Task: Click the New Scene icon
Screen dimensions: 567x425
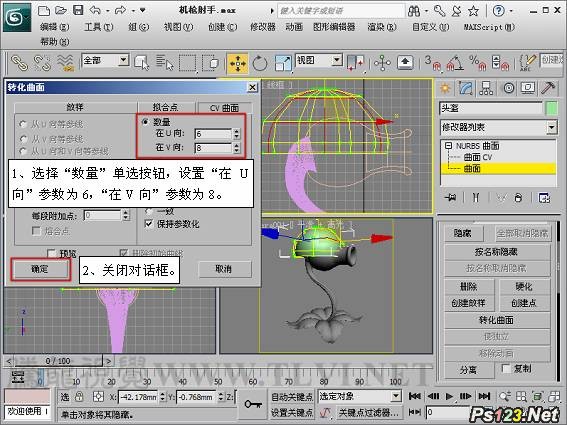Action: [44, 10]
